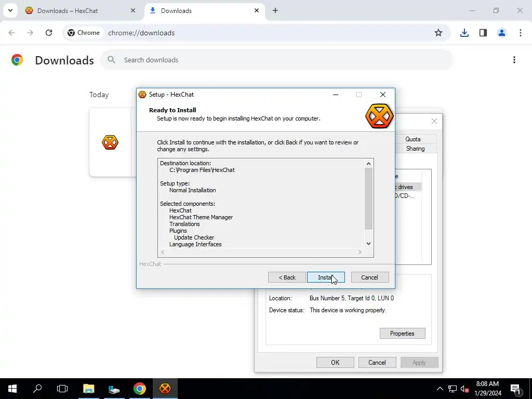Switch to the Quota tab
Screen dimensions: 532x399
click(x=413, y=139)
